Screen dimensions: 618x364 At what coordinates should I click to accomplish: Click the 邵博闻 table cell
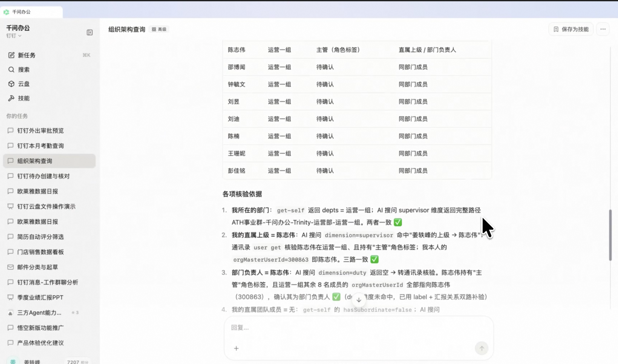236,67
